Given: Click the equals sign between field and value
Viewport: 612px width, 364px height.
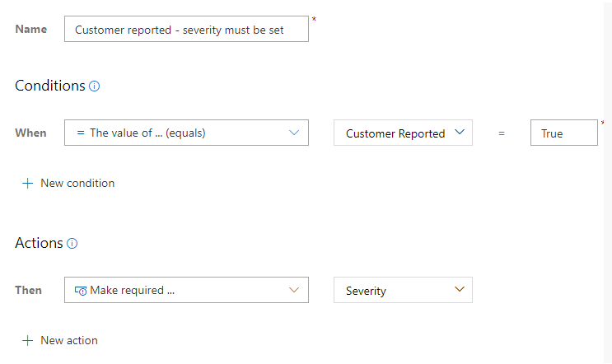Looking at the screenshot, I should [502, 133].
